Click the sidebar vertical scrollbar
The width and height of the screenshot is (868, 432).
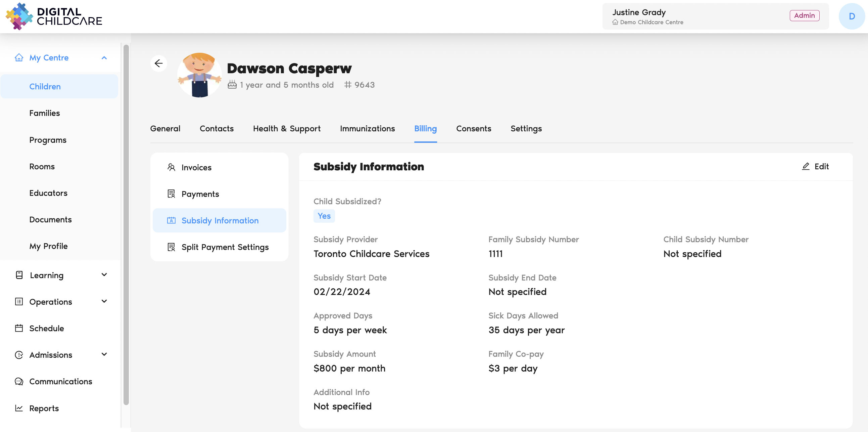(126, 224)
